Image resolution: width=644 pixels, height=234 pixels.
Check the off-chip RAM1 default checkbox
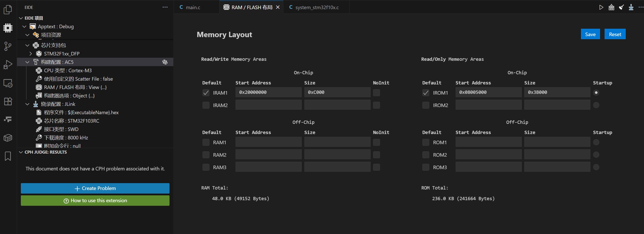tap(206, 142)
